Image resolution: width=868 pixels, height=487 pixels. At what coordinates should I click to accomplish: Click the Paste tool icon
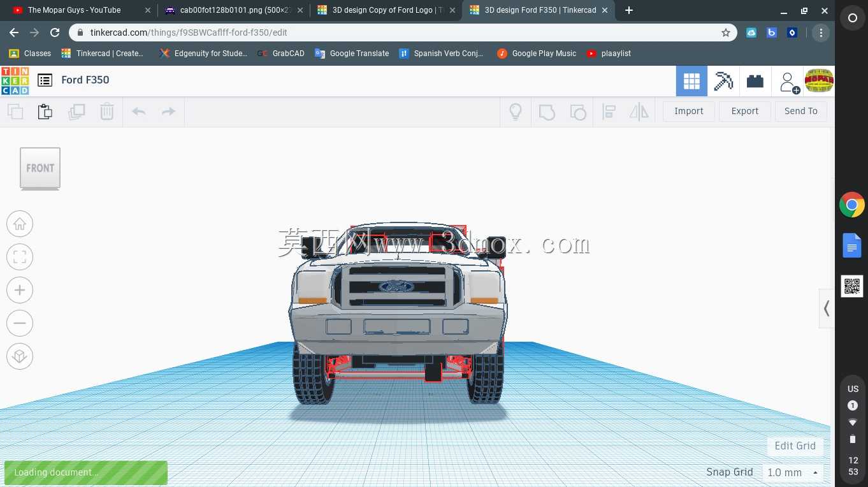[x=45, y=112]
